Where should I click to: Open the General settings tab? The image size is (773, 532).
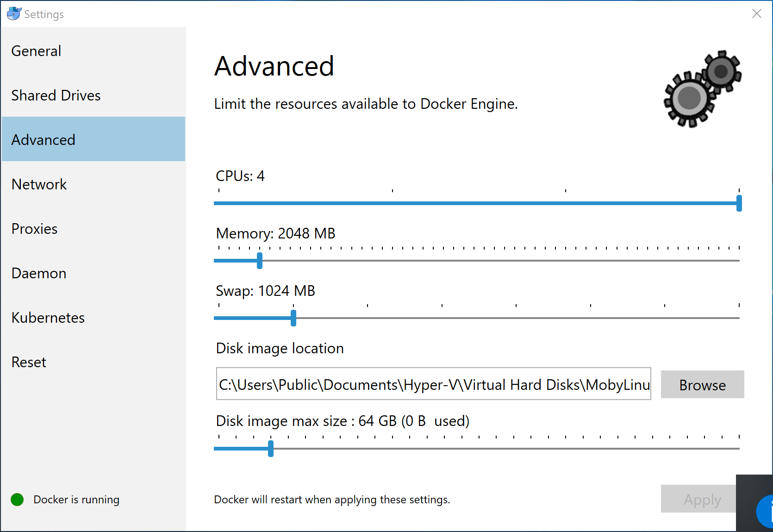36,51
